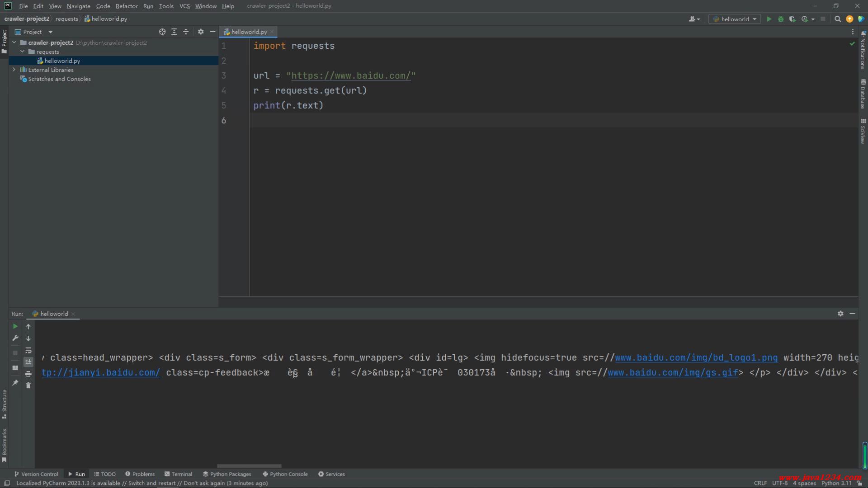Open the Terminal tool window

point(178,474)
